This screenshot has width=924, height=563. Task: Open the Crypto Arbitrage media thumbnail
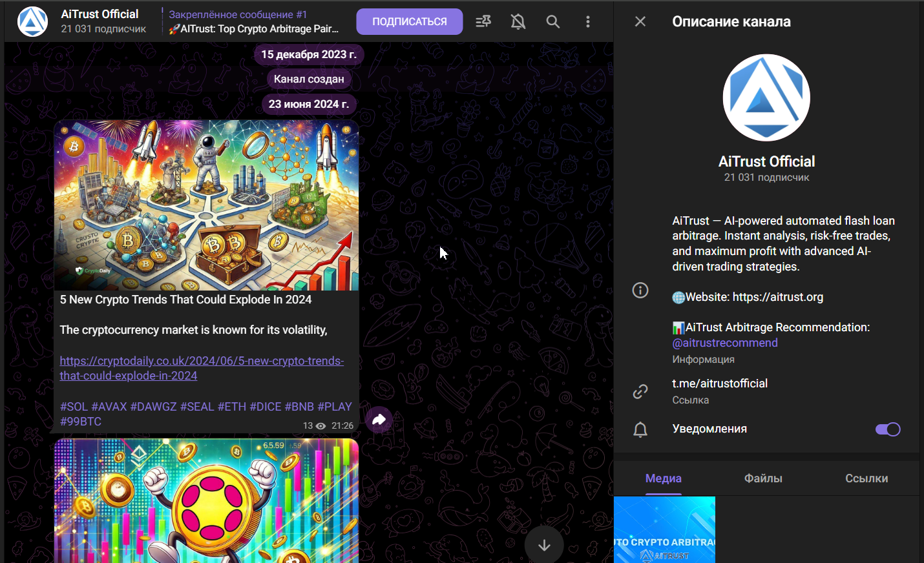click(664, 529)
